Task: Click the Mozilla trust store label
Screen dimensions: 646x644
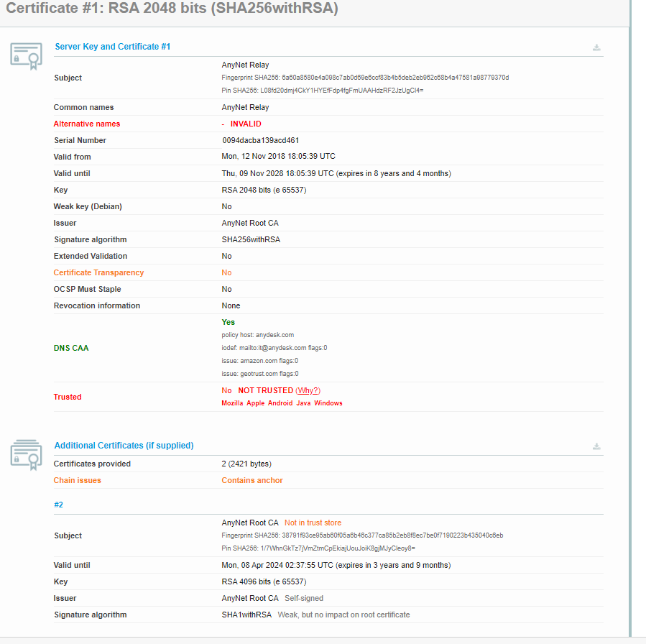Action: pyautogui.click(x=232, y=403)
